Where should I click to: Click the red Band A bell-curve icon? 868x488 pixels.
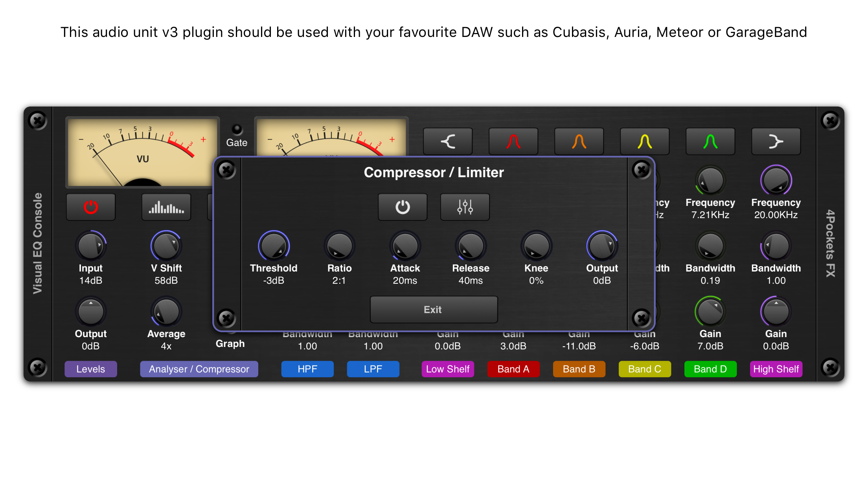tap(513, 141)
